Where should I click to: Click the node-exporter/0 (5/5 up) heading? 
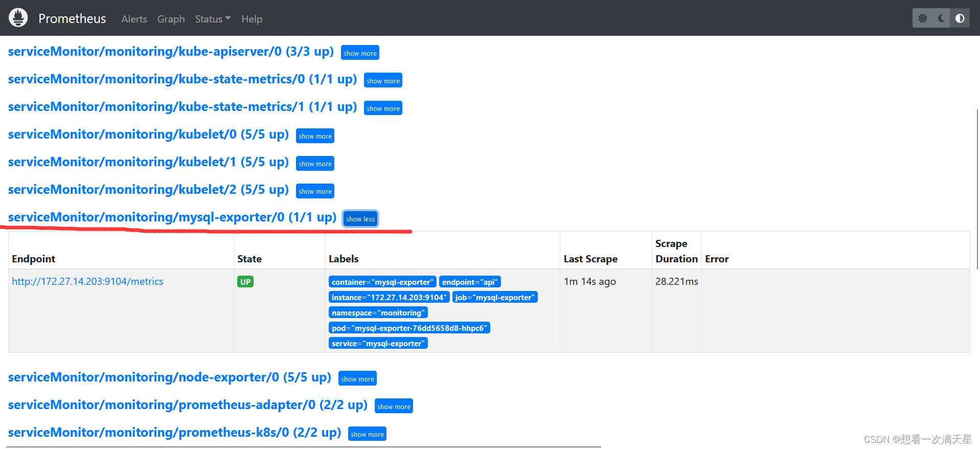point(170,377)
